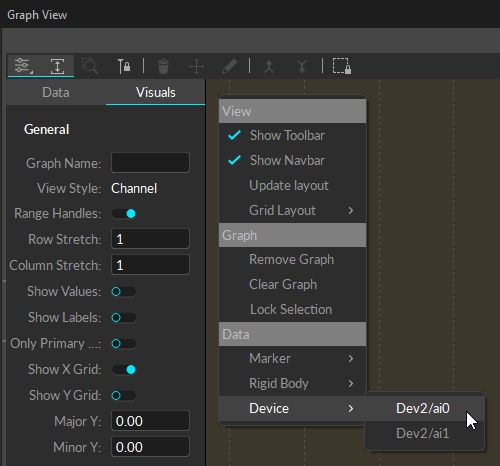Click the vertical autoscale toolbar icon

coord(57,66)
